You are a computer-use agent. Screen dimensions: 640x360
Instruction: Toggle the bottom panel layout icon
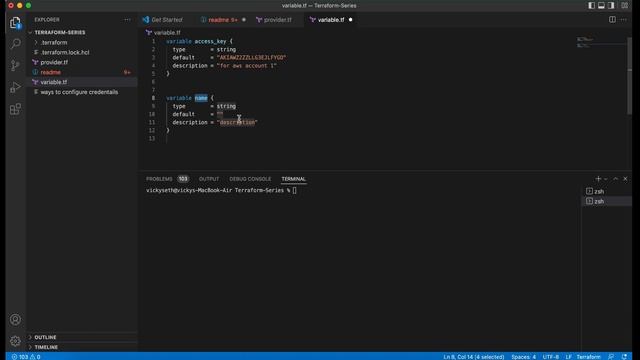[601, 6]
